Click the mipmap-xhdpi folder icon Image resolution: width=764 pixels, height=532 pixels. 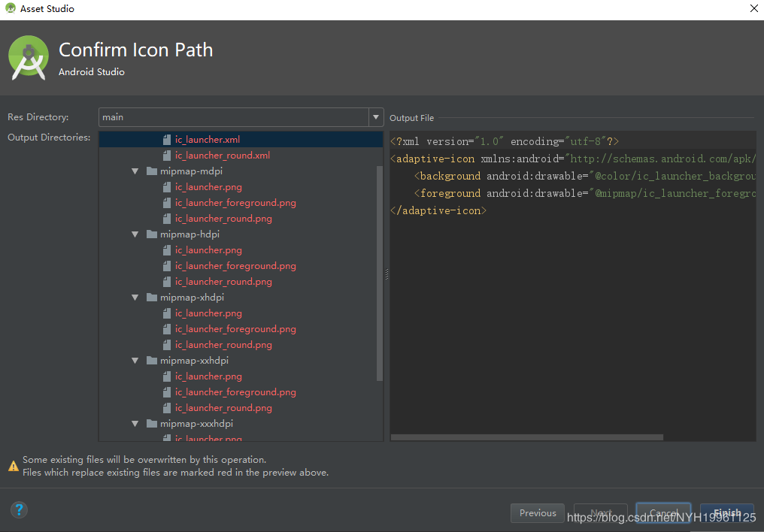(152, 298)
